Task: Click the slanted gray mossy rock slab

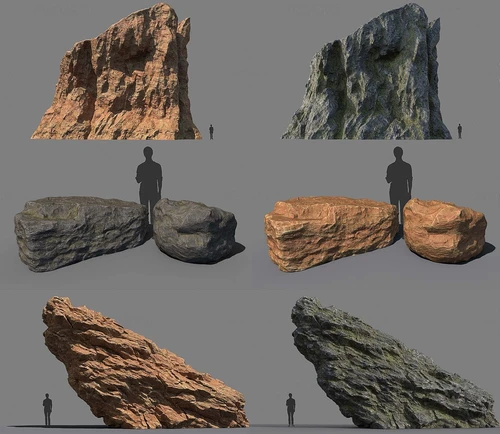Action: [x=393, y=363]
